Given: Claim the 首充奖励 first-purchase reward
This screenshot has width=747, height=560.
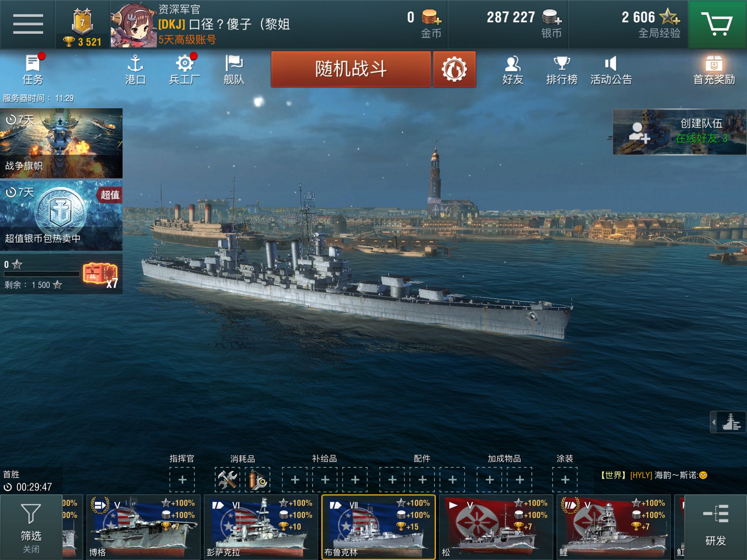Looking at the screenshot, I should point(714,69).
